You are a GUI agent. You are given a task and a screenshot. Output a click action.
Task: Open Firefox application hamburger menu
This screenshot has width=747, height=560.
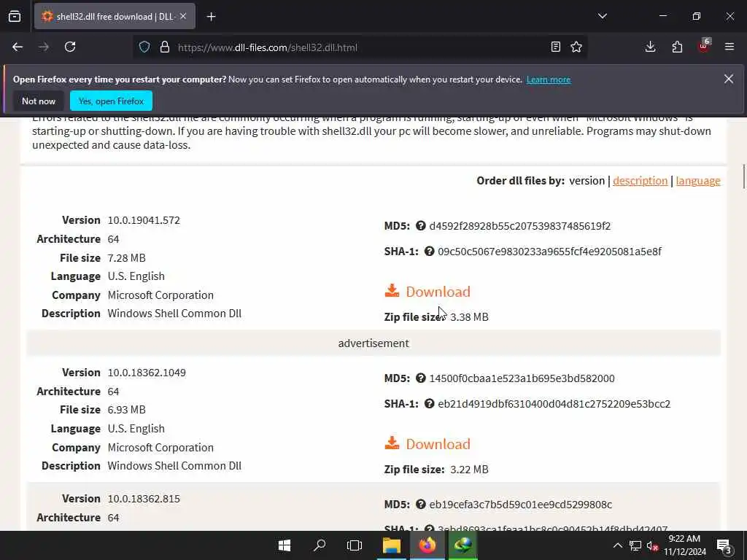tap(729, 47)
